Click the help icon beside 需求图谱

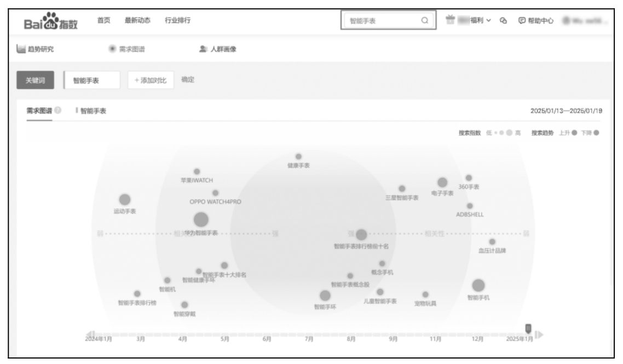[57, 111]
